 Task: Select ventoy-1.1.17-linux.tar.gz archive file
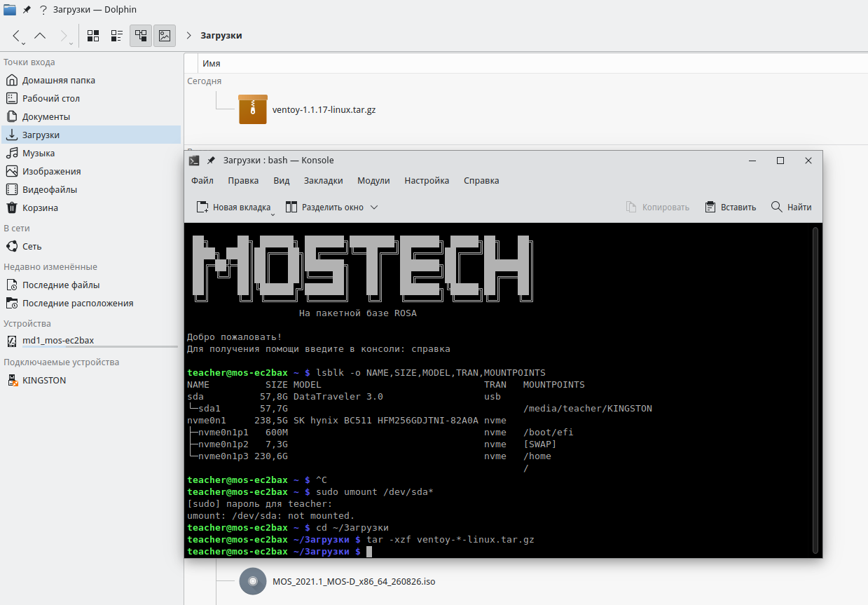[x=308, y=109]
